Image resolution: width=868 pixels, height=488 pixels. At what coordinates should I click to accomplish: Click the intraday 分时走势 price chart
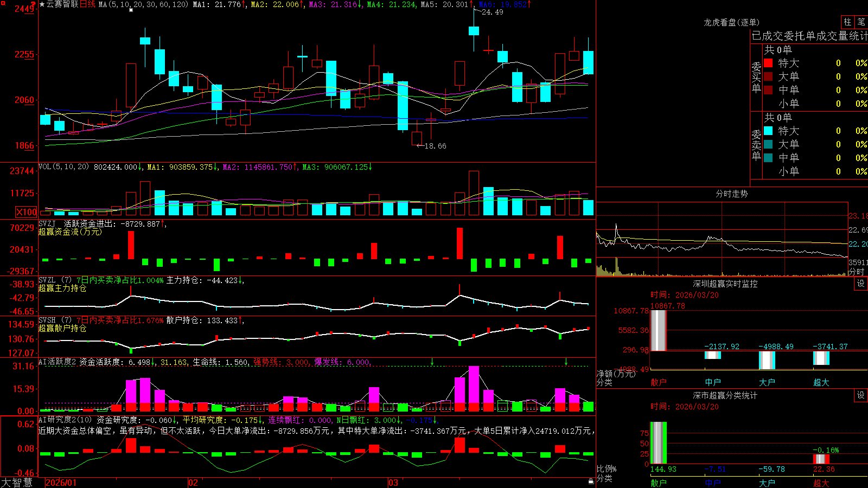point(722,230)
